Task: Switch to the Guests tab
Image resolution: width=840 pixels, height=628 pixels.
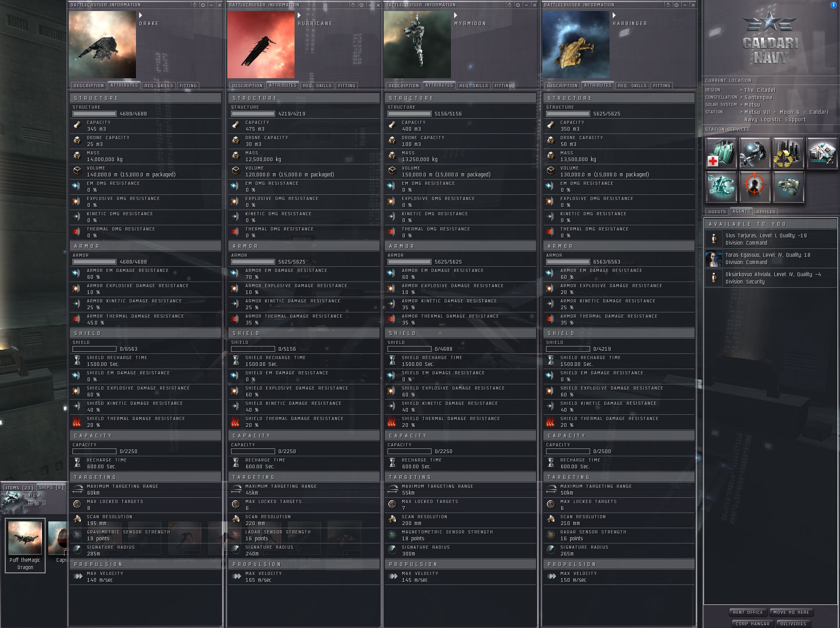Action: pyautogui.click(x=717, y=212)
